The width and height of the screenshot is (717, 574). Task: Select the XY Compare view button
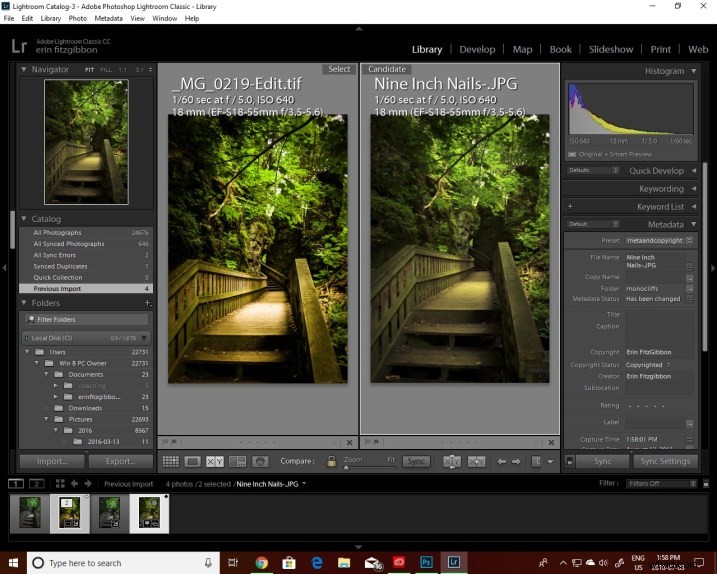click(x=215, y=461)
